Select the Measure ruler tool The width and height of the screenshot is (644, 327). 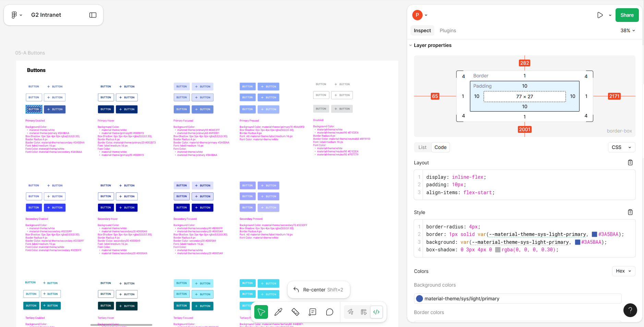coord(295,312)
